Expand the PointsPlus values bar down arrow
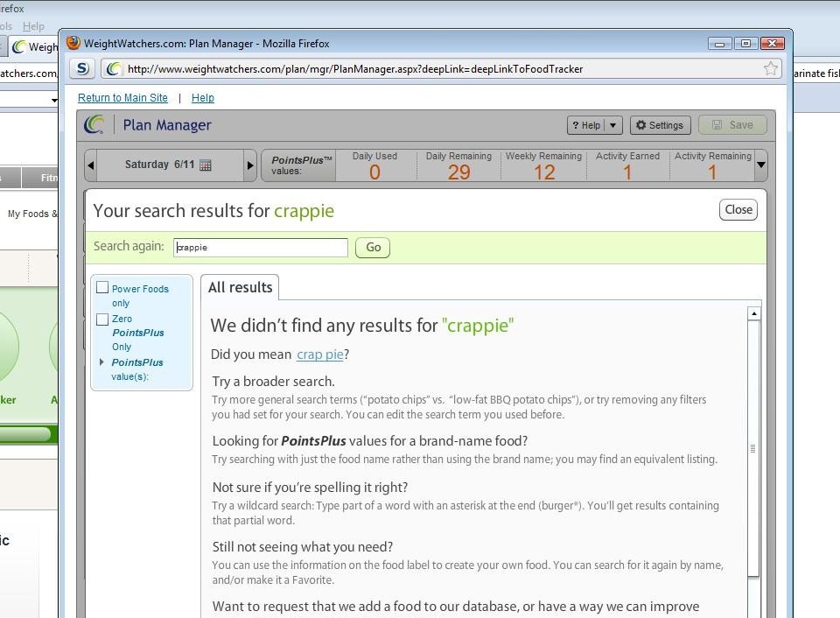Screen dimensions: 840x618 tap(760, 165)
